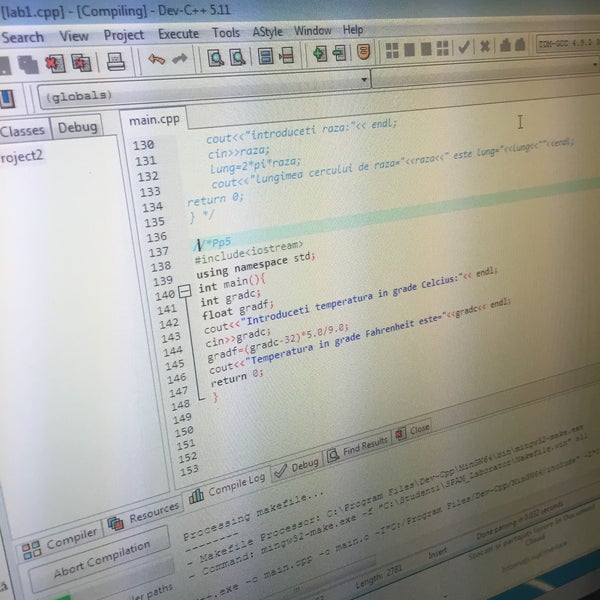The width and height of the screenshot is (600, 600).
Task: Collapse the main() fold marker at line 140
Action: (x=183, y=291)
